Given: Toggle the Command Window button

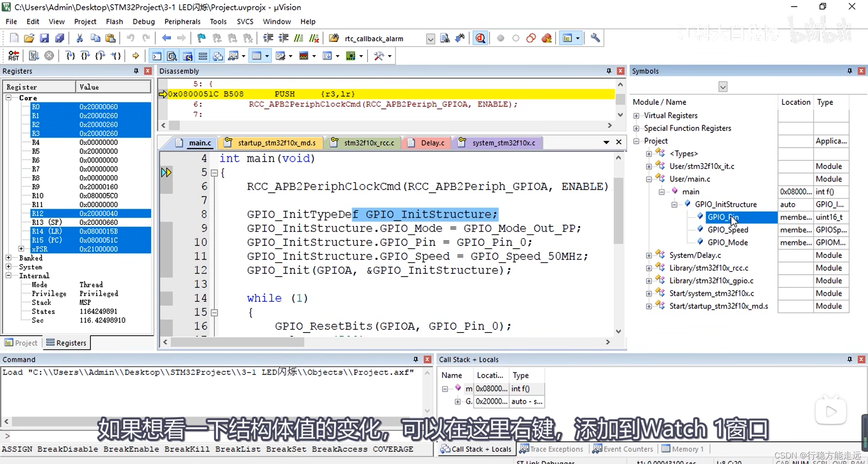Looking at the screenshot, I should (156, 56).
